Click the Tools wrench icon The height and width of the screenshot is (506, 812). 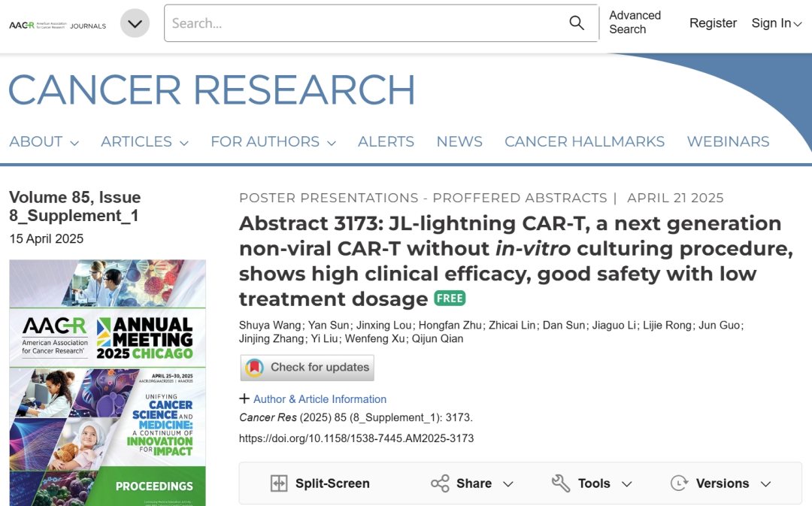point(560,483)
